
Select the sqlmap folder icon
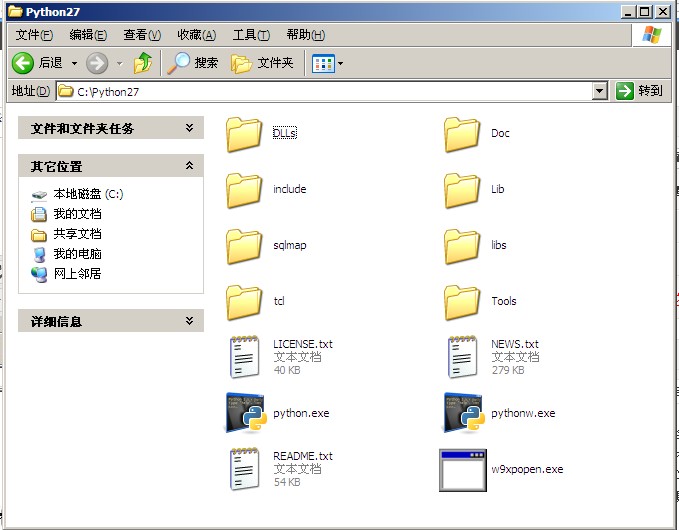point(244,246)
